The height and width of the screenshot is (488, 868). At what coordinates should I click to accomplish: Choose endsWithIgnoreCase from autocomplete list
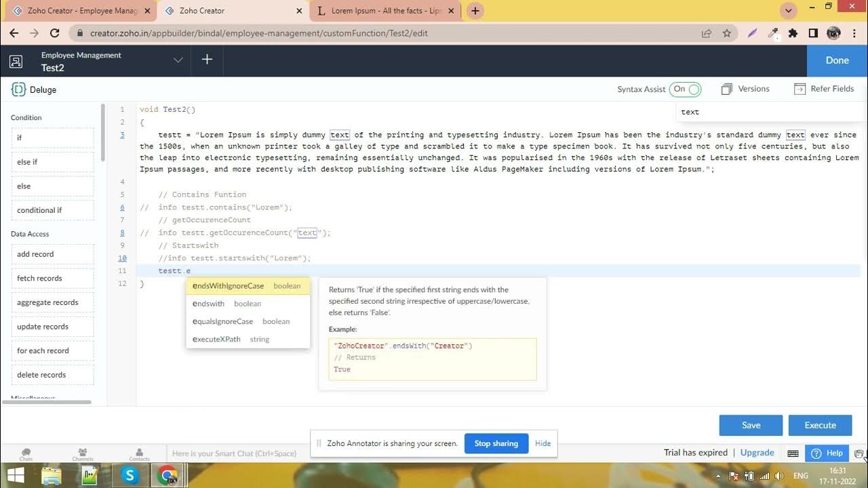248,286
